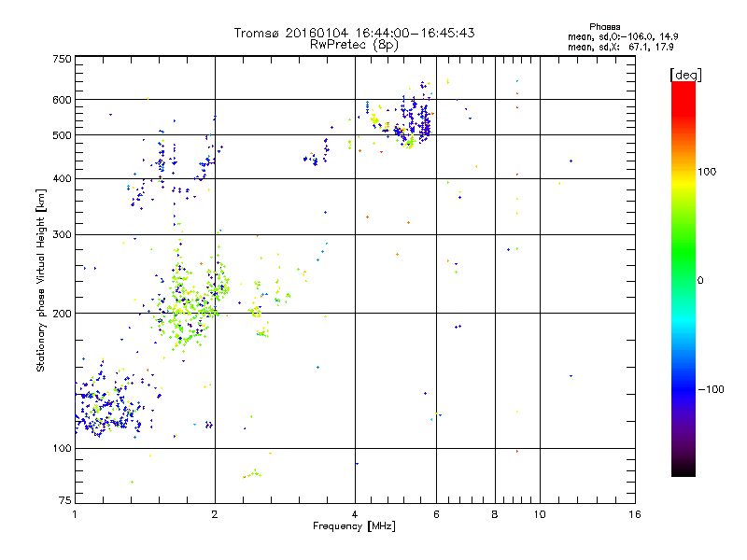Click the x-axis tick label '2'
747x560 pixels.
(x=215, y=514)
